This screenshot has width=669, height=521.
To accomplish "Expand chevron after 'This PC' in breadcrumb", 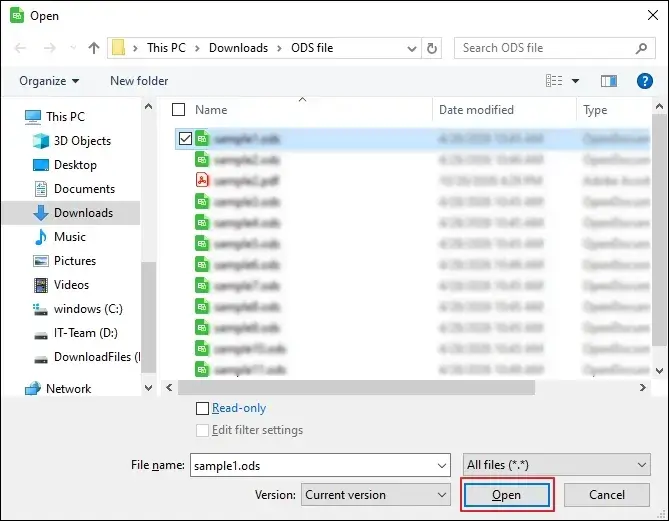I will tap(197, 48).
